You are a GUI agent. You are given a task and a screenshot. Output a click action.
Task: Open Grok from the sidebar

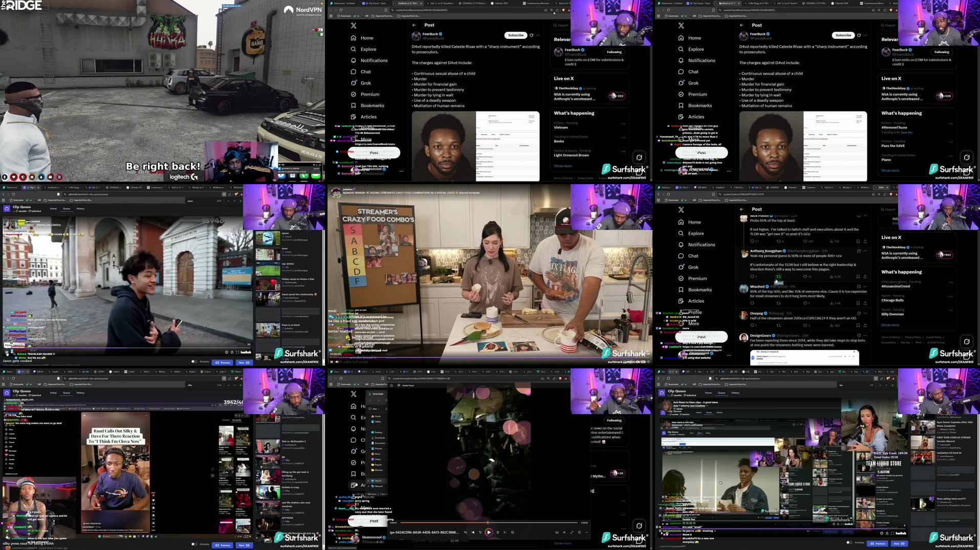pyautogui.click(x=365, y=82)
